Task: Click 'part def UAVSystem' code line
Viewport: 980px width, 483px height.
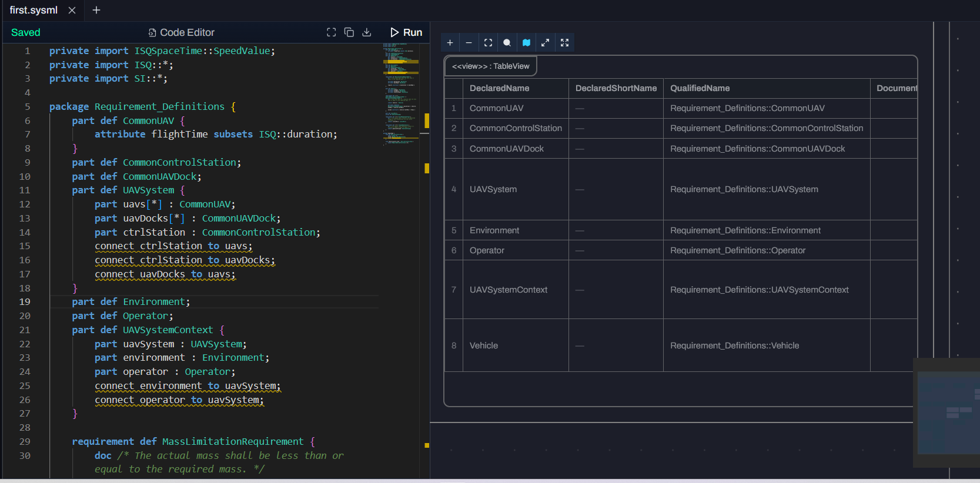Action: [129, 190]
